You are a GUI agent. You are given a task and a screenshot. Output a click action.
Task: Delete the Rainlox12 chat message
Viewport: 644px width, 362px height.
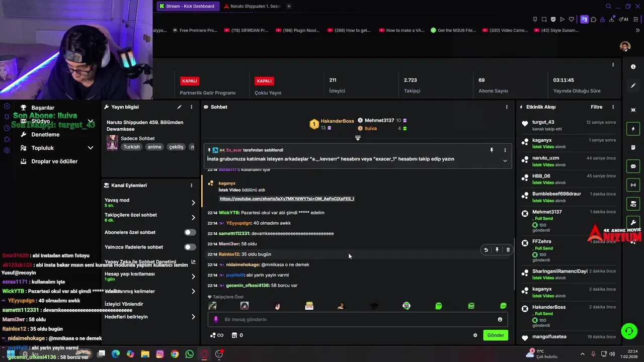[508, 250]
